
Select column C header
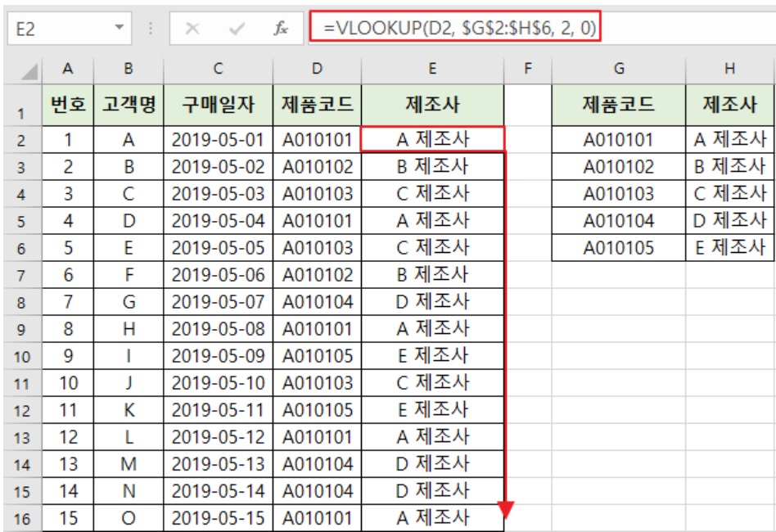click(218, 69)
